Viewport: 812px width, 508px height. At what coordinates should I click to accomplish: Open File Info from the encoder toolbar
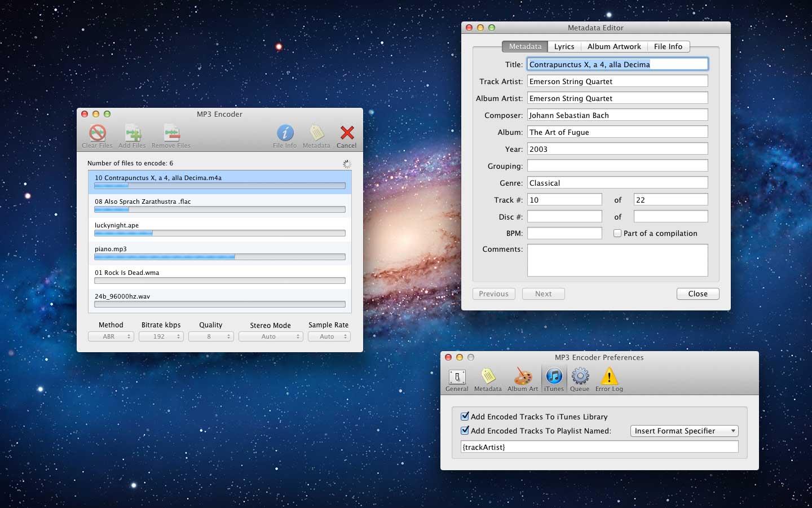(285, 135)
